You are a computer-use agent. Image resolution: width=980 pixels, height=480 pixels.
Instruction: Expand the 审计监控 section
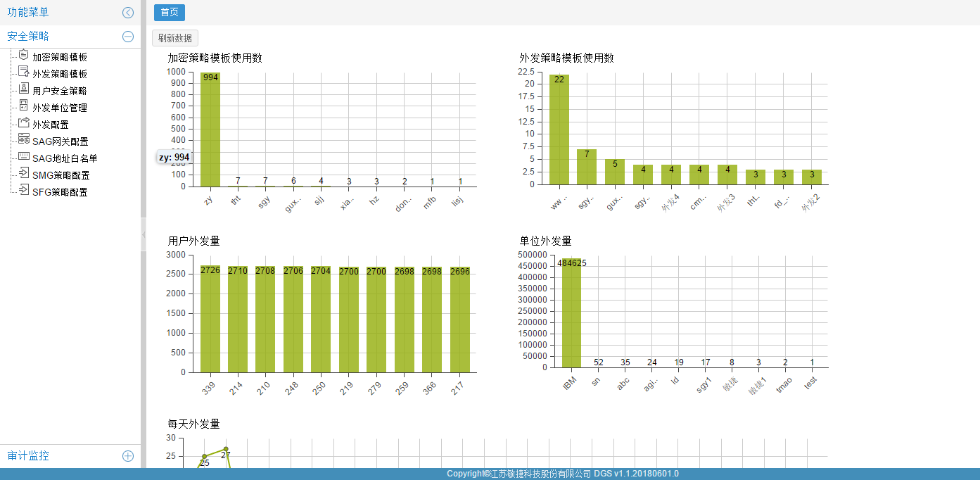[127, 456]
